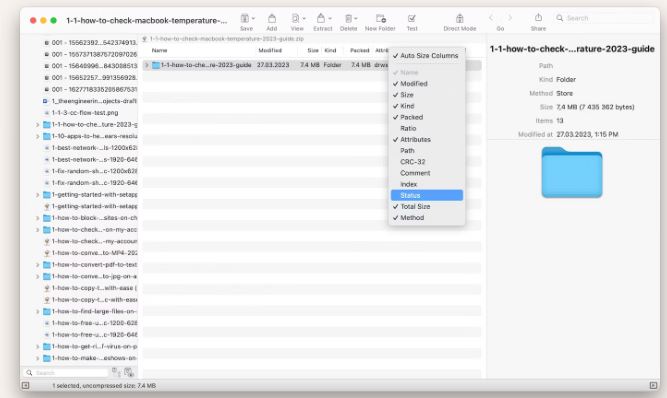
Task: Sort by the Name column header
Action: 160,50
